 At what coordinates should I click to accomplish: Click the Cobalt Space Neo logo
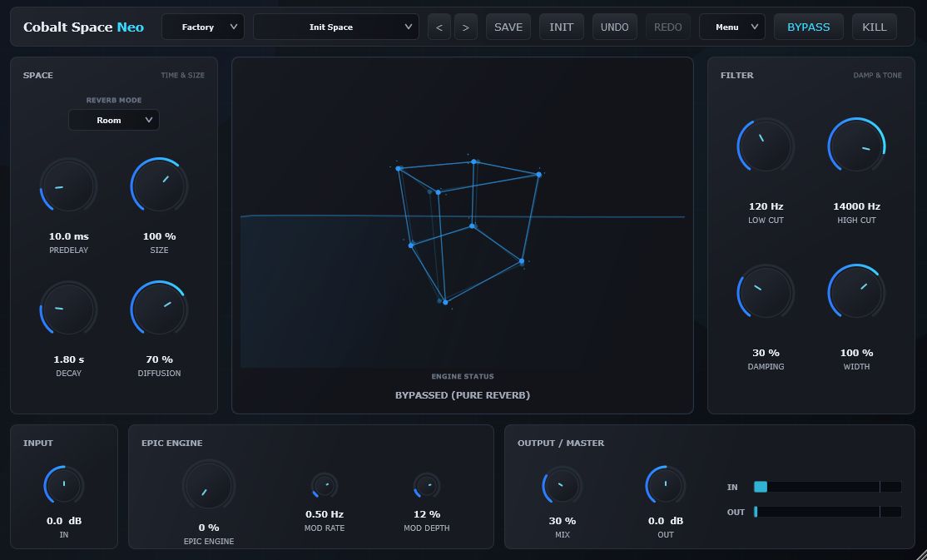(x=83, y=27)
